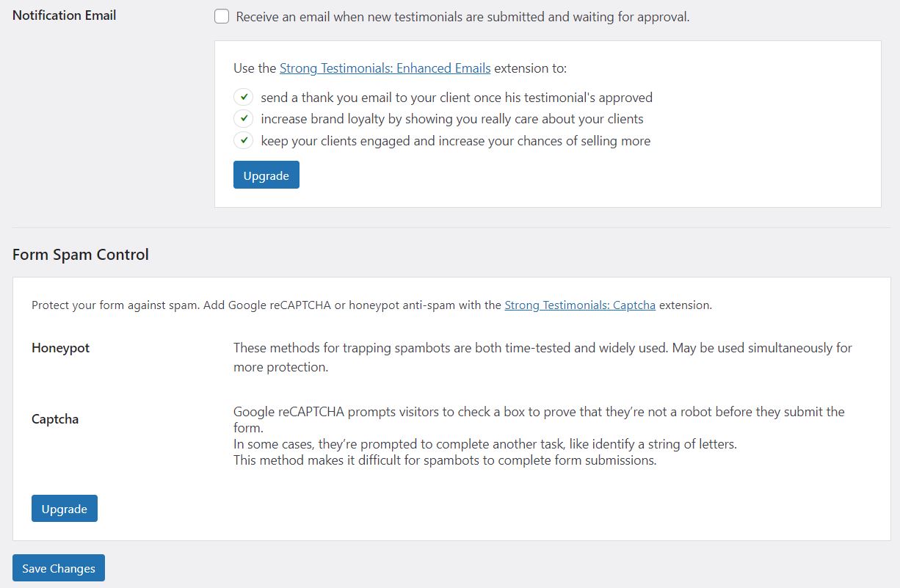Click 'increase brand loyalty' feature text
900x588 pixels.
(451, 119)
